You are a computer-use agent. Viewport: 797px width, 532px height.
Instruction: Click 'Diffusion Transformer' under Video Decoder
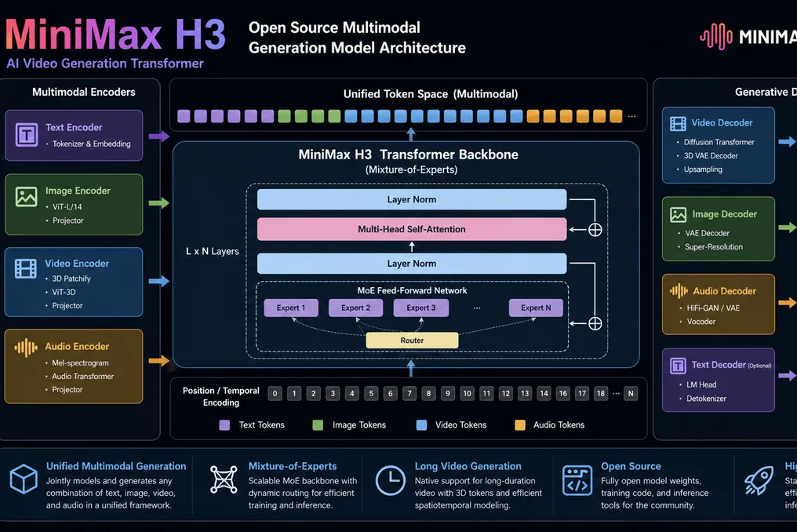coord(719,142)
